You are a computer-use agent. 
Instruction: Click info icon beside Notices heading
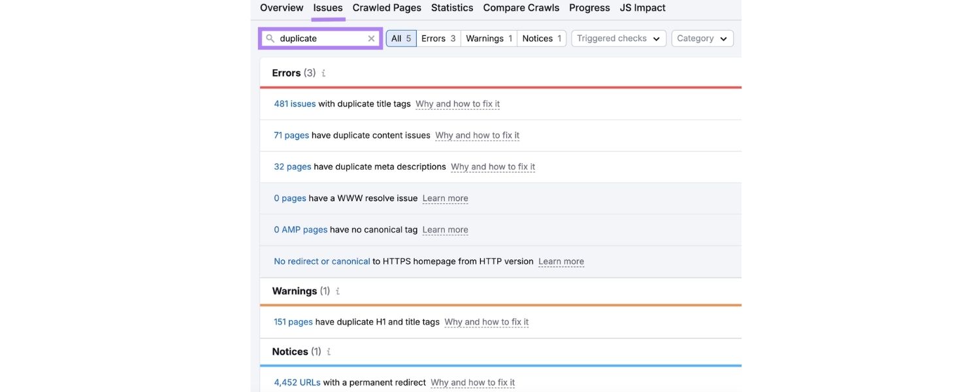coord(328,351)
